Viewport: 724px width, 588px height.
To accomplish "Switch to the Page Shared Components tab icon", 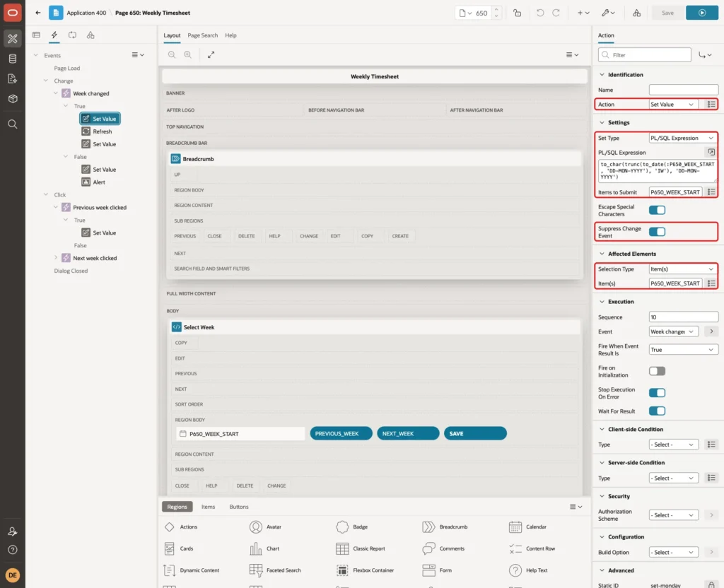I will [x=90, y=35].
